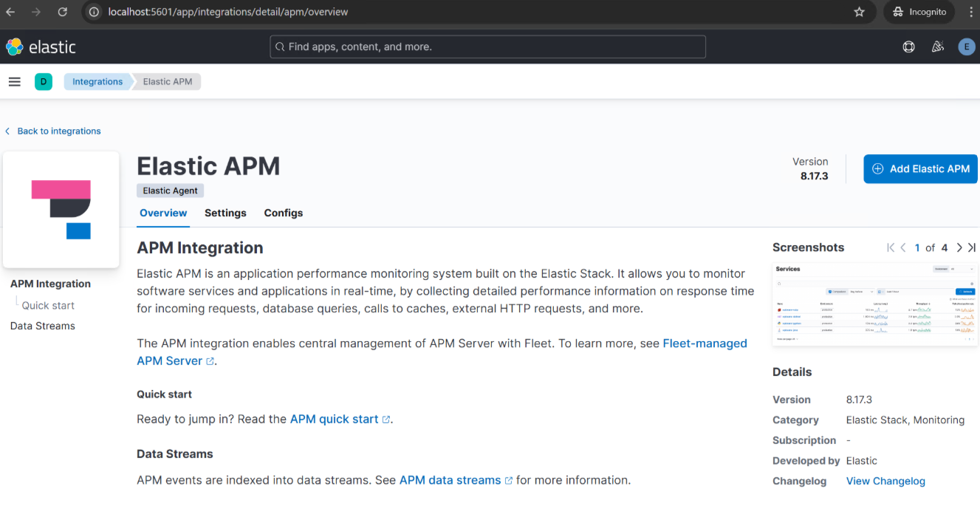Screen dimensions: 980x528
Task: Switch to the Settings tab
Action: pyautogui.click(x=225, y=213)
